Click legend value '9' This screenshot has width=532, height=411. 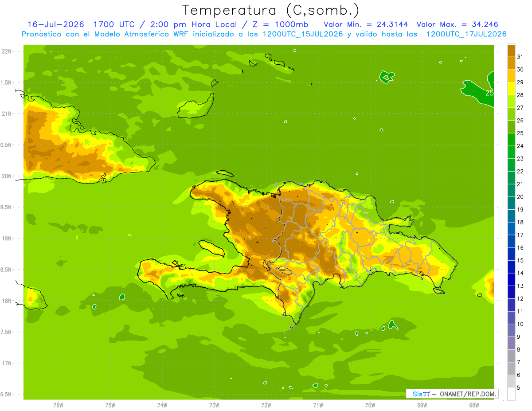click(x=518, y=337)
